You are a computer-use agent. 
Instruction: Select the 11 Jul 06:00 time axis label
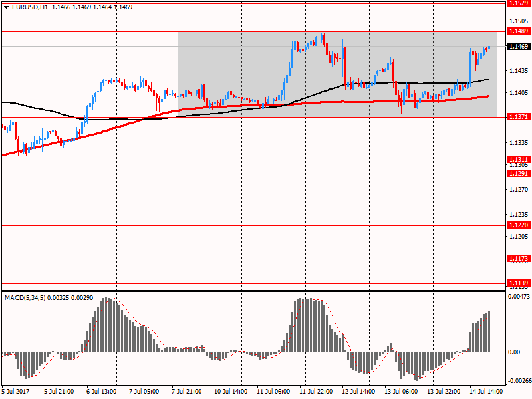273,392
